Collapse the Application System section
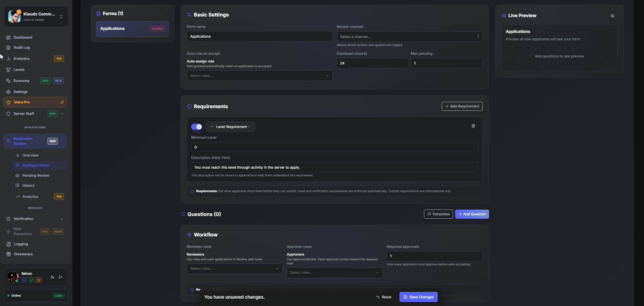 (62, 141)
